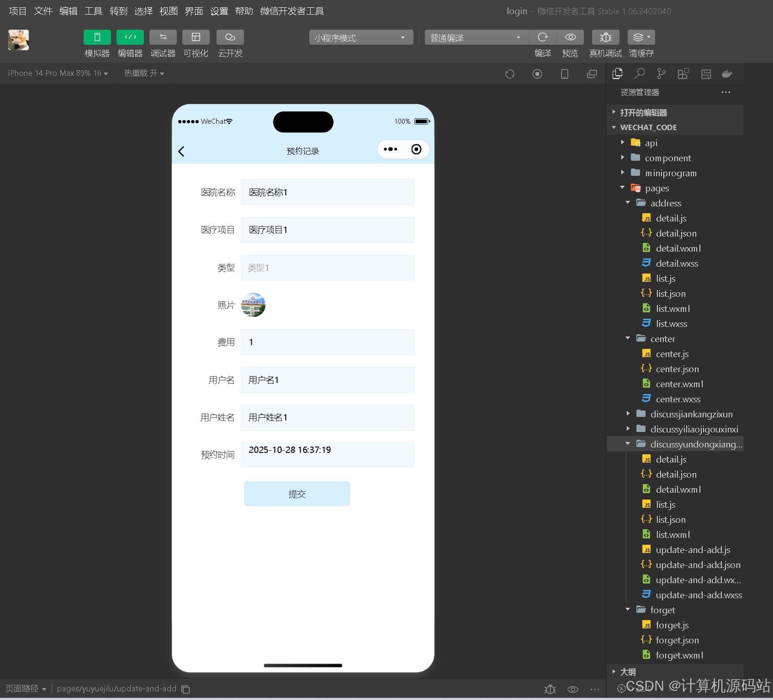Image resolution: width=773 pixels, height=700 pixels.
Task: Click the 医疗项目 input field
Action: 328,230
